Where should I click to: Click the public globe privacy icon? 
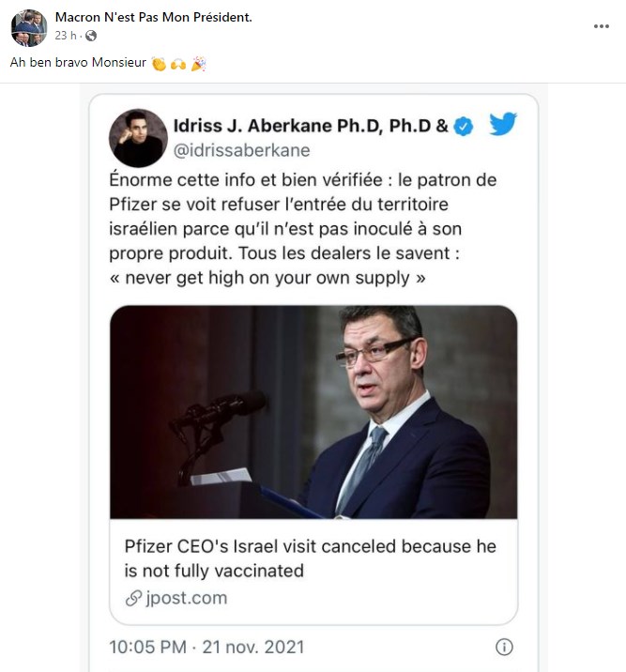point(91,36)
